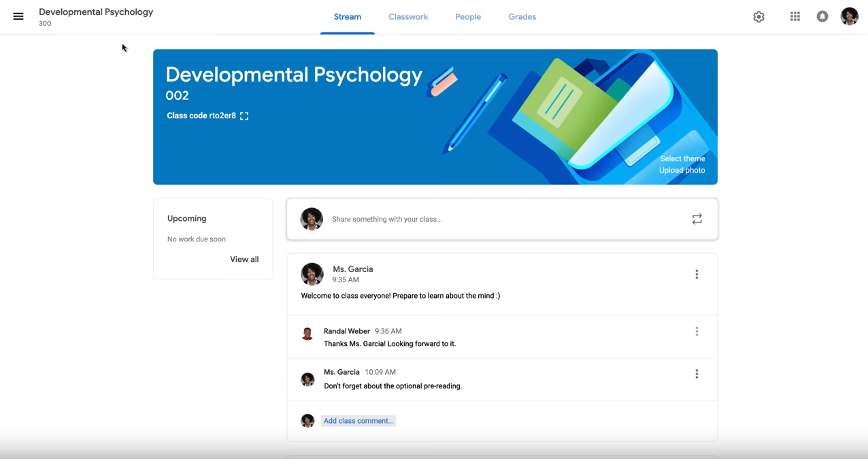The height and width of the screenshot is (459, 868).
Task: Open the Reuse post icon
Action: pos(696,219)
